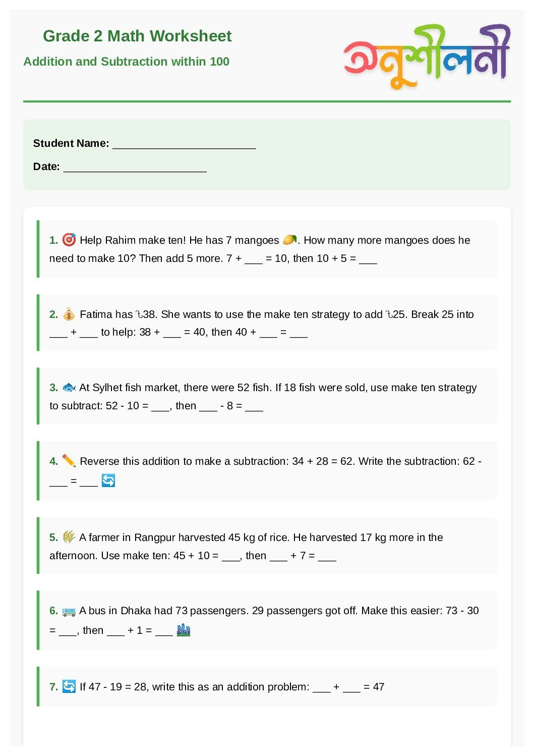Click the Date blank line
The image size is (534, 756).
click(x=135, y=168)
